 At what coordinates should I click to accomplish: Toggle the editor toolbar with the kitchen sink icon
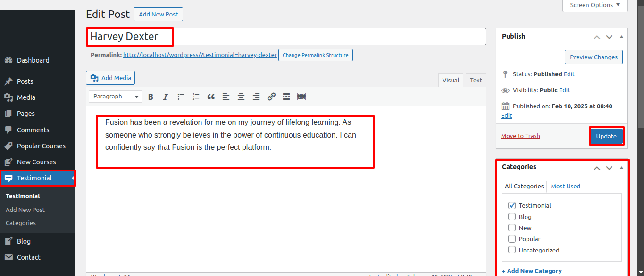pyautogui.click(x=301, y=97)
